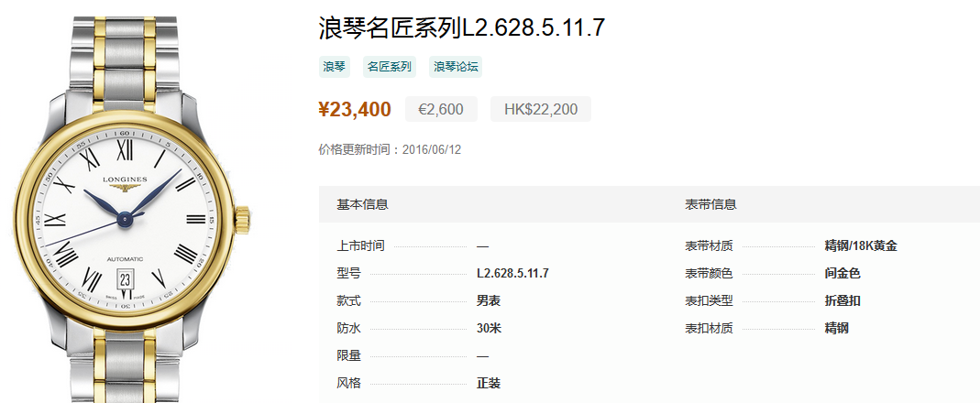
Task: Click the 折叠扣 clasp type value
Action: tap(842, 301)
